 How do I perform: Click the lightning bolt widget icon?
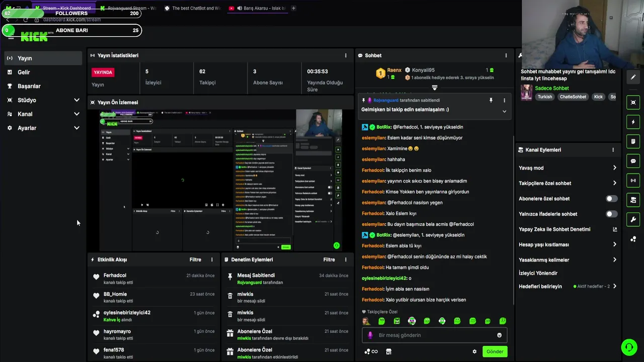pyautogui.click(x=633, y=122)
